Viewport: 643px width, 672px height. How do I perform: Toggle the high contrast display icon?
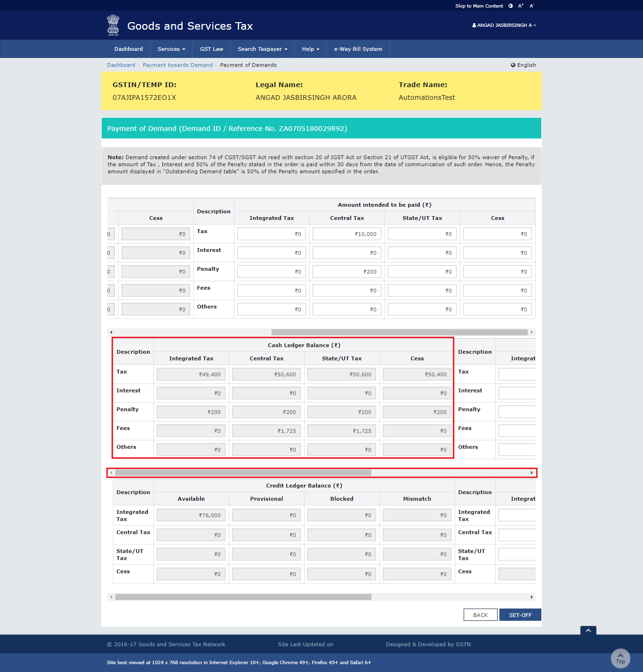(x=510, y=6)
